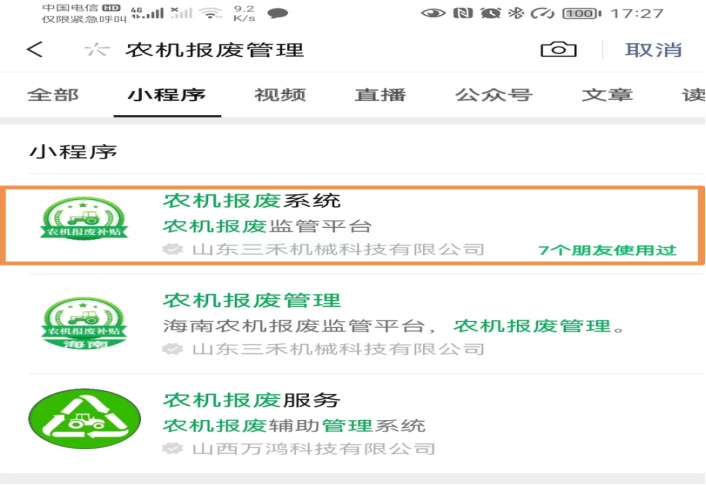Tap the 取消 cancel button
This screenshot has width=706, height=485.
653,50
